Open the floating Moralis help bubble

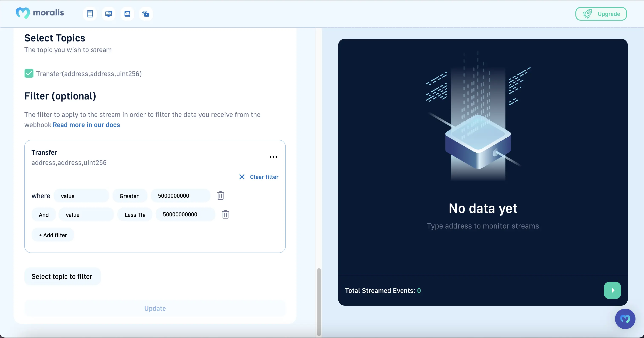[x=625, y=319]
